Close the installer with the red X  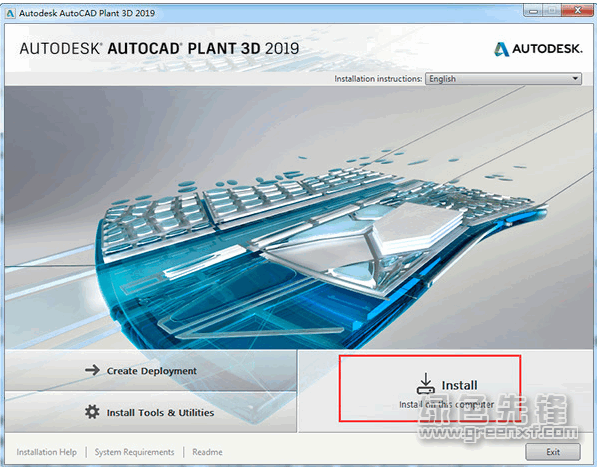pyautogui.click(x=577, y=11)
